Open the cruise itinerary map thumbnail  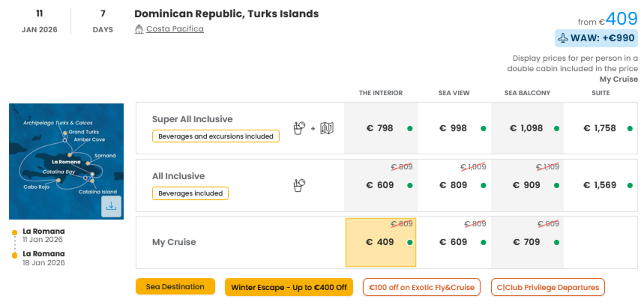tap(66, 161)
